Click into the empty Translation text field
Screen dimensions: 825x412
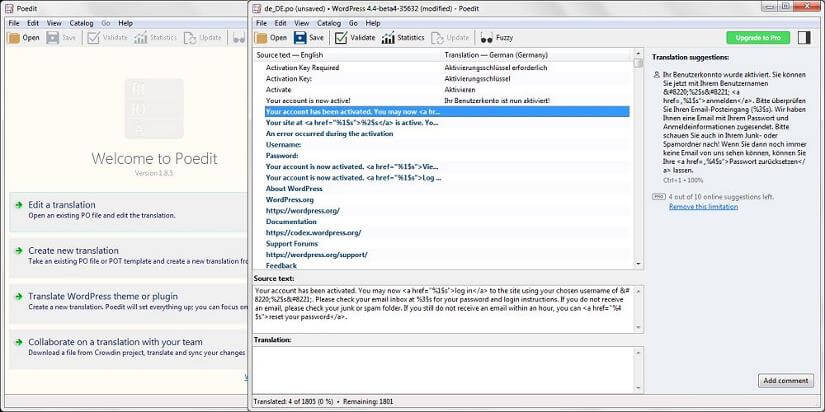(444, 369)
